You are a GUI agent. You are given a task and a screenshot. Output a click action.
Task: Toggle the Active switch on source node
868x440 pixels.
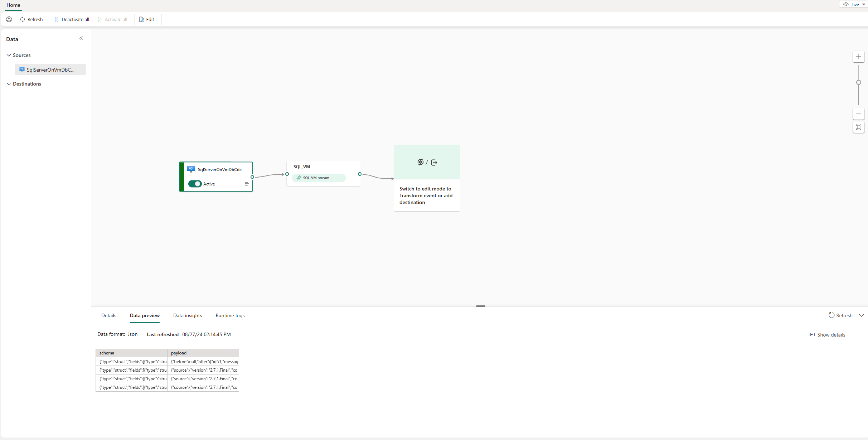(195, 184)
